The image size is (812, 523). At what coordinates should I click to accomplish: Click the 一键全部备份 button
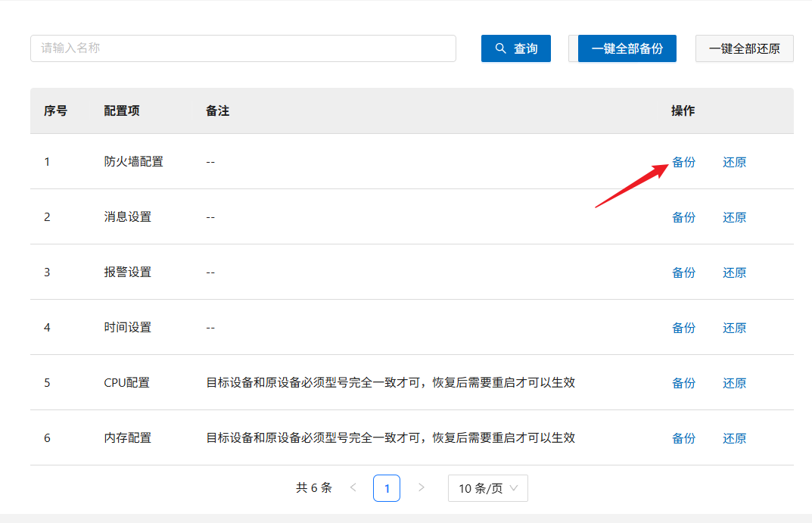627,48
